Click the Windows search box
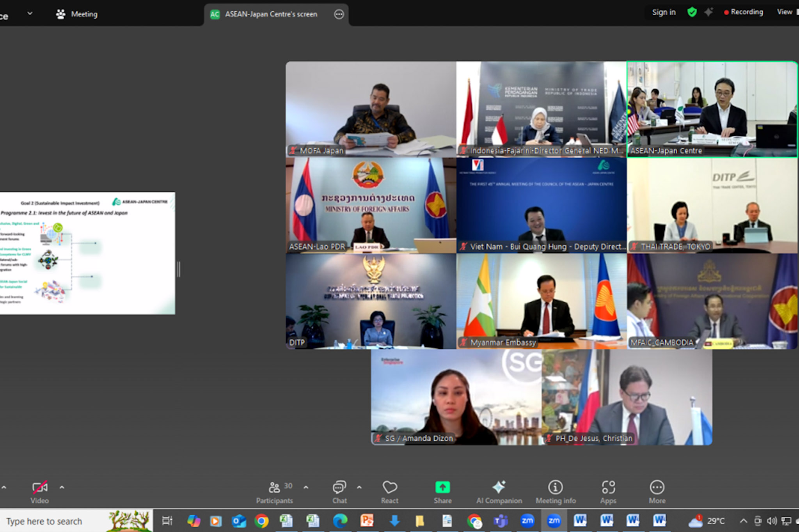 click(x=76, y=521)
